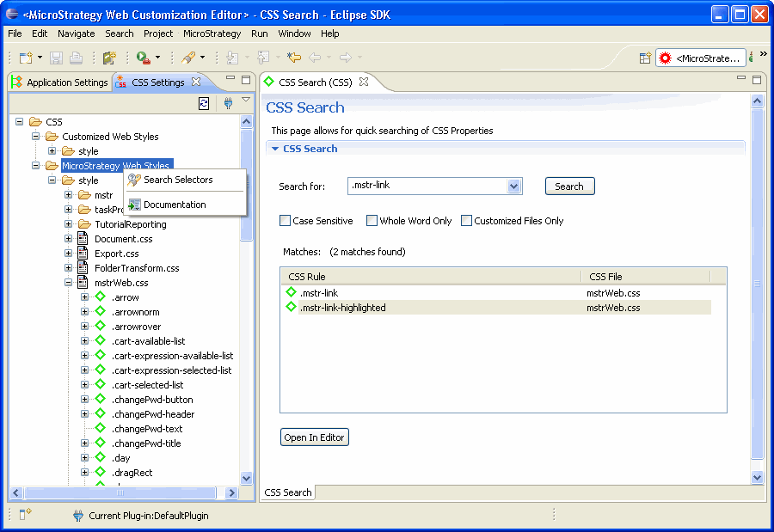Image resolution: width=774 pixels, height=532 pixels.
Task: Click the Next Annotation toolbar icon
Action: 232,58
